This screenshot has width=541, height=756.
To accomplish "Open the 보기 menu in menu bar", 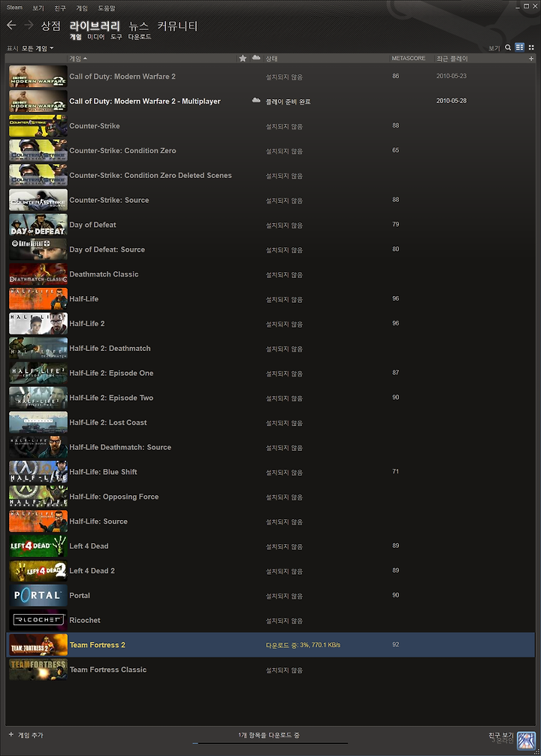I will tap(38, 8).
